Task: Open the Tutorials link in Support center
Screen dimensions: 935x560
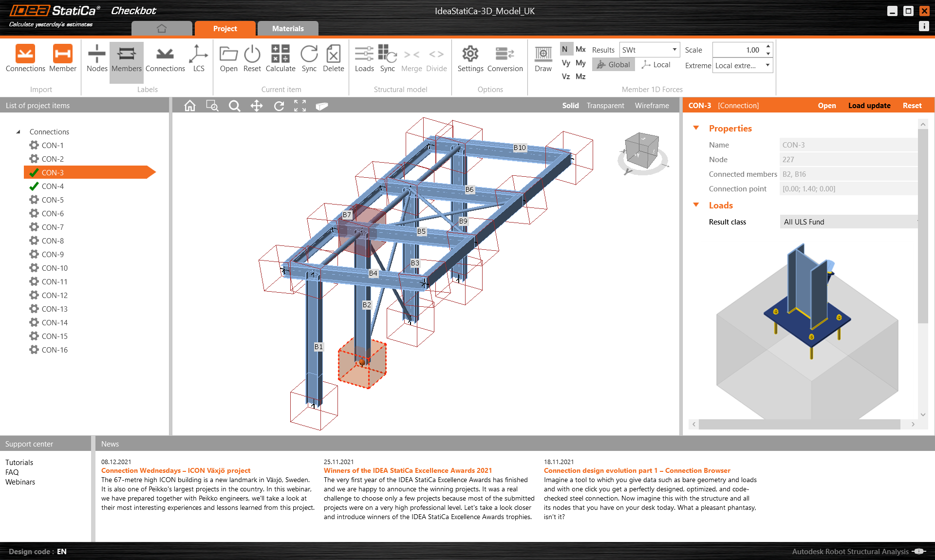Action: pos(19,462)
